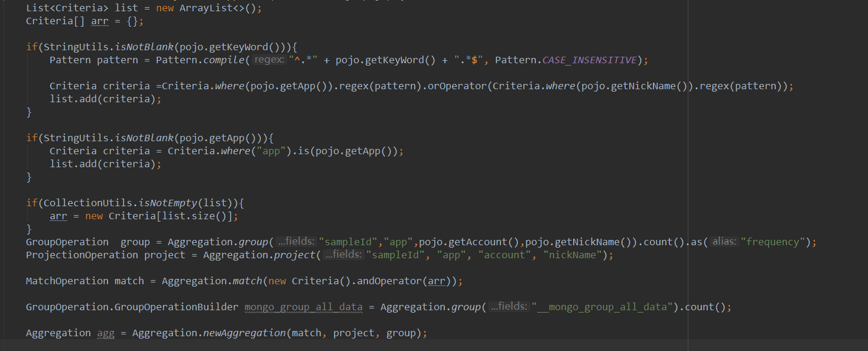Viewport: 868px width, 351px height.
Task: Click "count()" after the __mongo_group_all_data string
Action: (x=706, y=307)
